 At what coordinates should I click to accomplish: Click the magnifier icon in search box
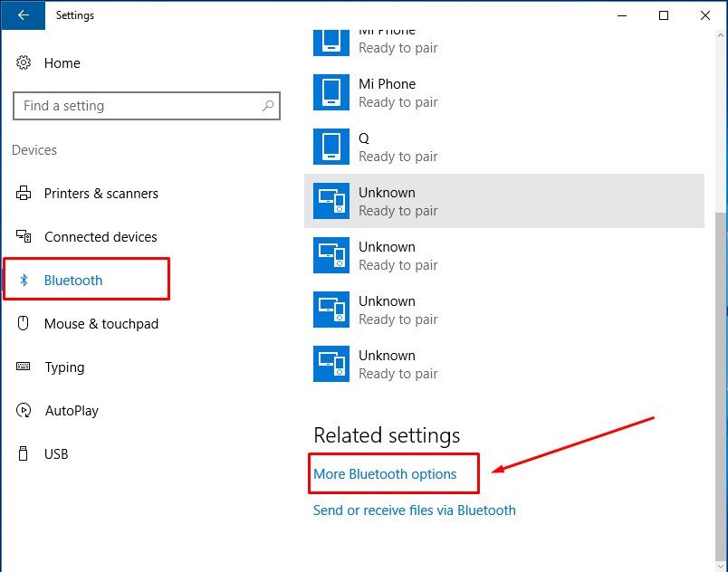click(267, 106)
